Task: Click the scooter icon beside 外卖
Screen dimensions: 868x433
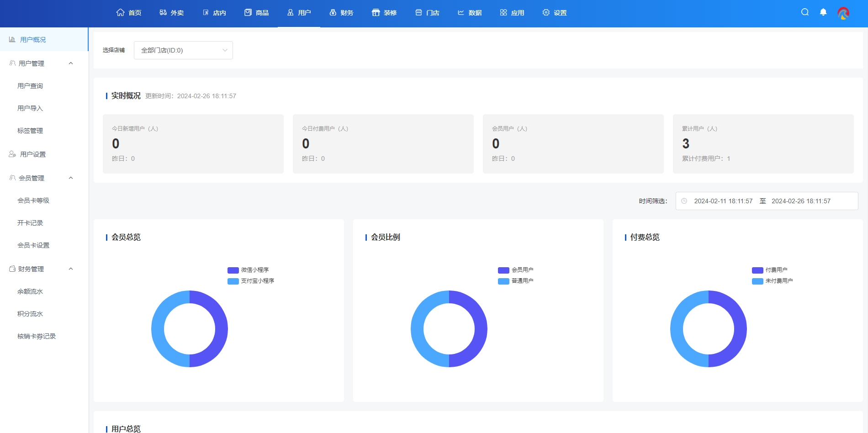Action: coord(163,12)
